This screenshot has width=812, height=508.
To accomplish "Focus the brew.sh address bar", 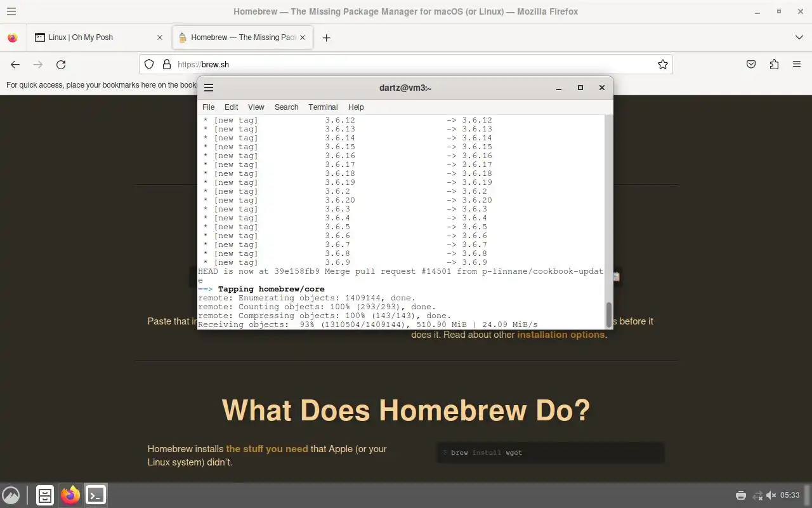I will (406, 64).
